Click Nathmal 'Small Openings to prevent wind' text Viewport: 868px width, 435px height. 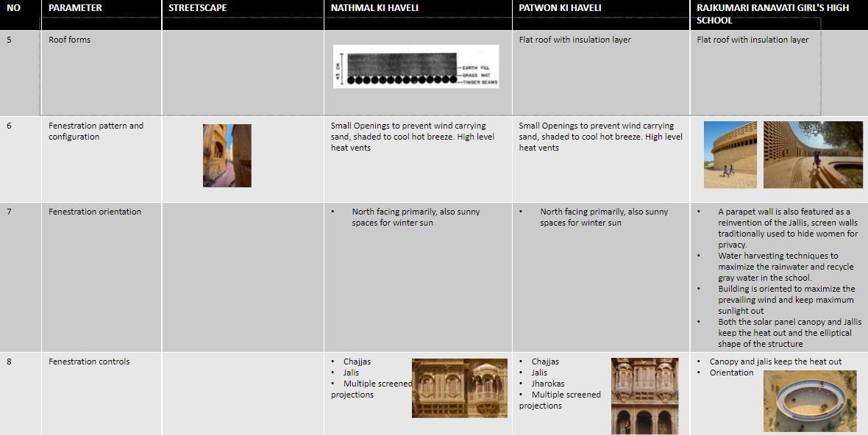413,137
